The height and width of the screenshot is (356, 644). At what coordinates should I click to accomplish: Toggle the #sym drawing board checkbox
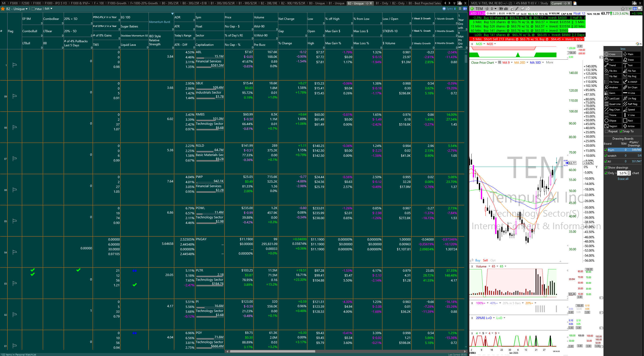tap(606, 150)
